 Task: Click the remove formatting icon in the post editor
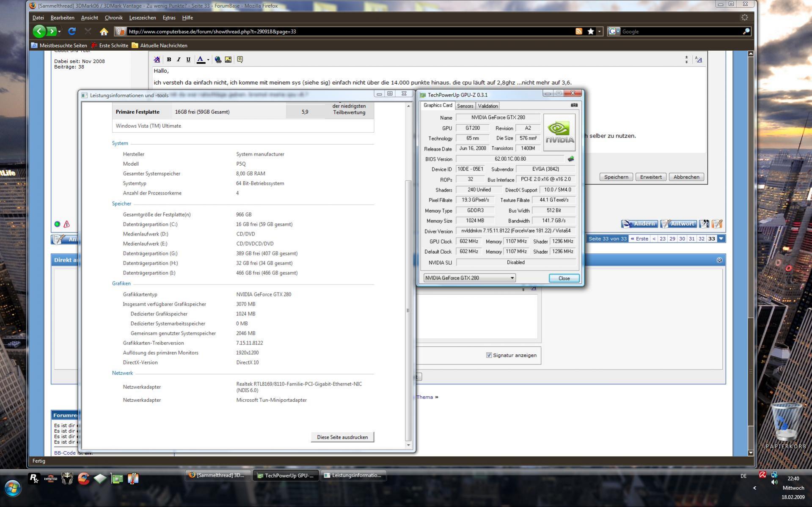coord(157,60)
